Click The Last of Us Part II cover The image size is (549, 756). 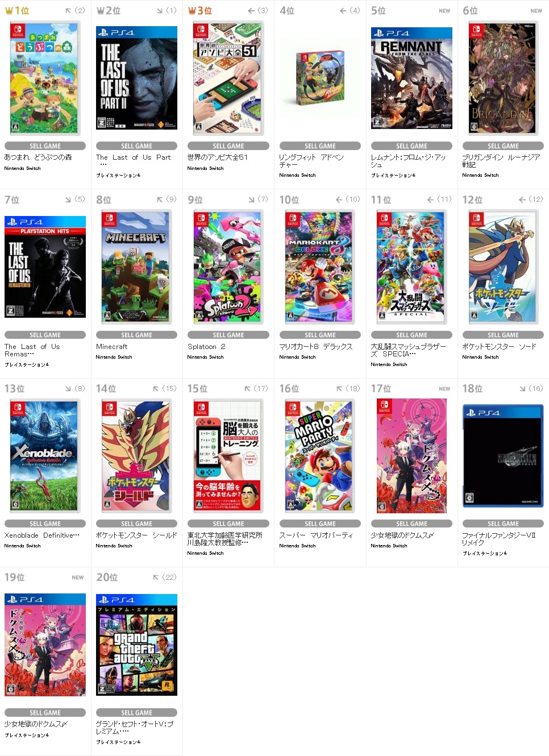pyautogui.click(x=136, y=78)
